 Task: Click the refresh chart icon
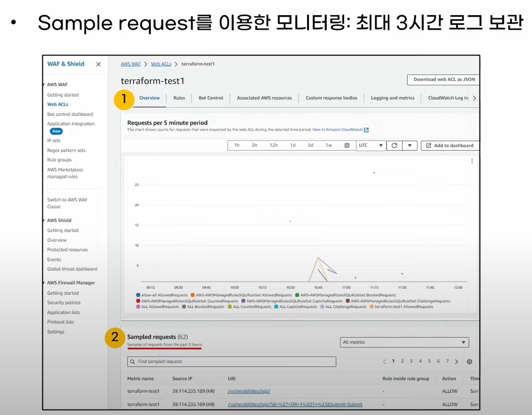[394, 145]
